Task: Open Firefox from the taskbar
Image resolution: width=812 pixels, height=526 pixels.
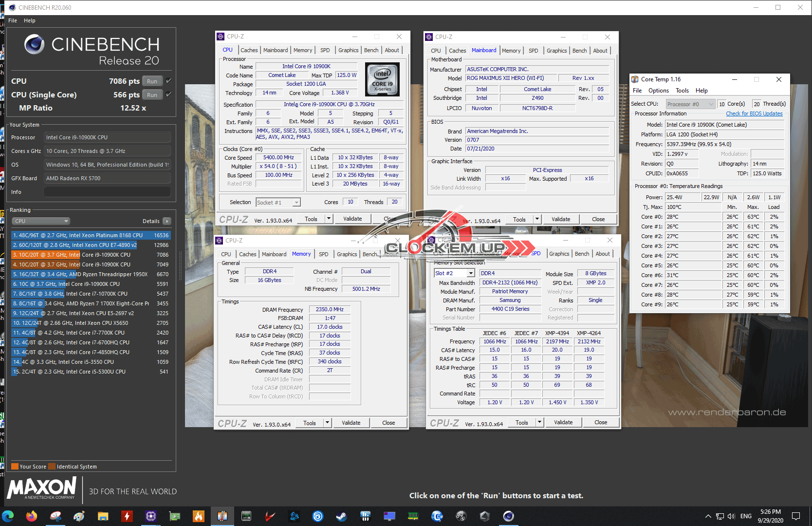Action: click(32, 516)
